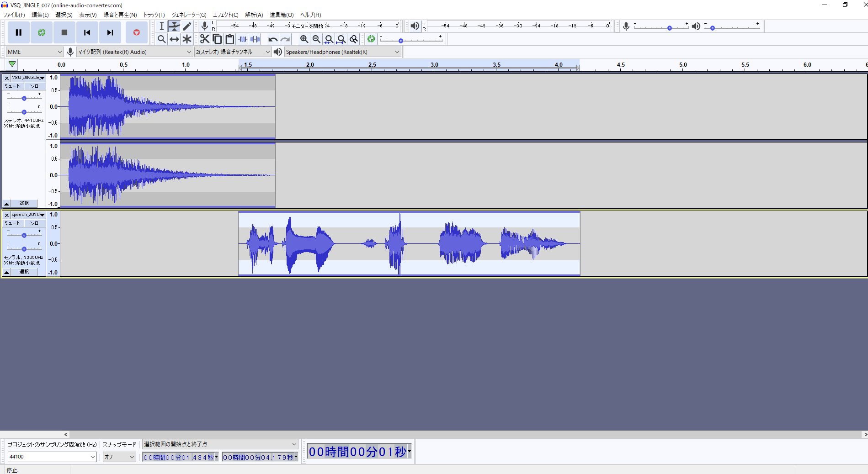Click the Pause playback button
Viewport: 868px width, 474px height.
[x=19, y=32]
